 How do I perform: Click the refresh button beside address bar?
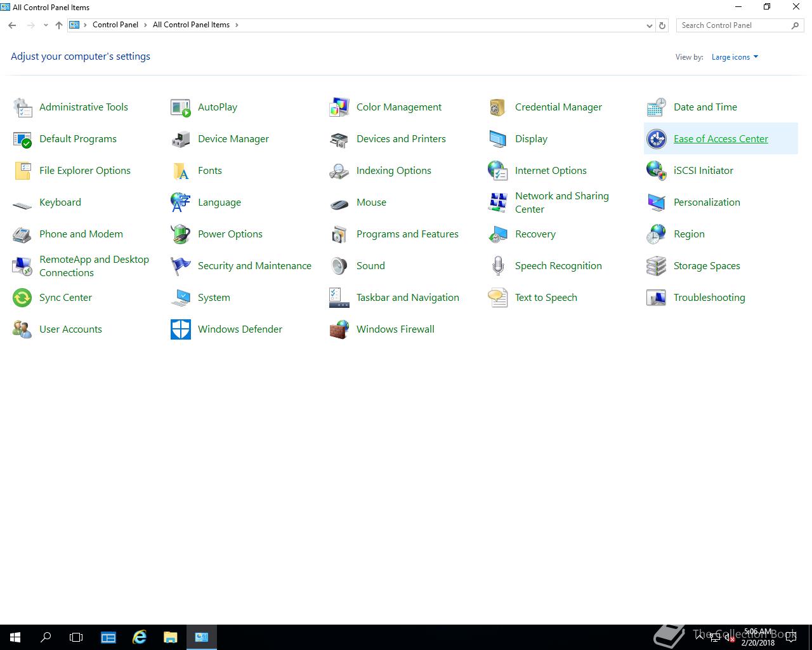click(662, 25)
